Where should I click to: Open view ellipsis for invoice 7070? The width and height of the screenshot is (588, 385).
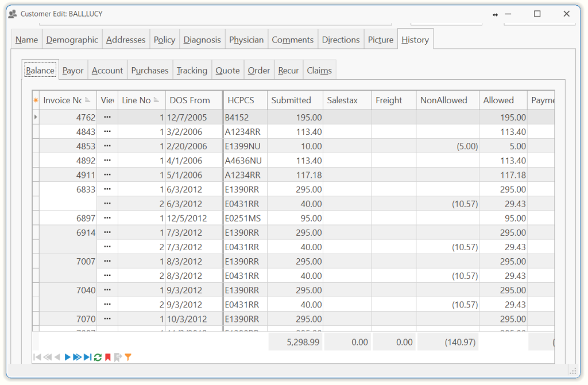tap(107, 318)
